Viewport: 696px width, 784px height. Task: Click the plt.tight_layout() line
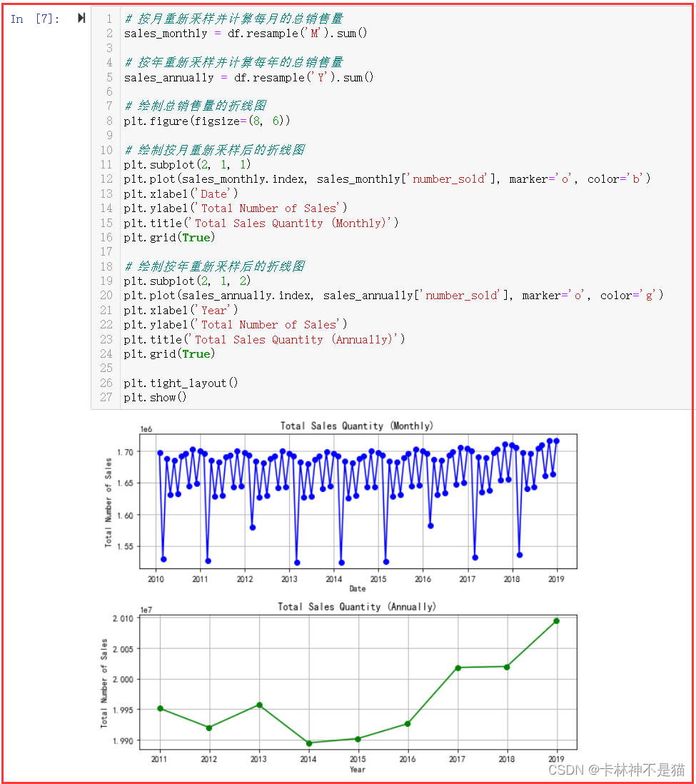click(181, 383)
